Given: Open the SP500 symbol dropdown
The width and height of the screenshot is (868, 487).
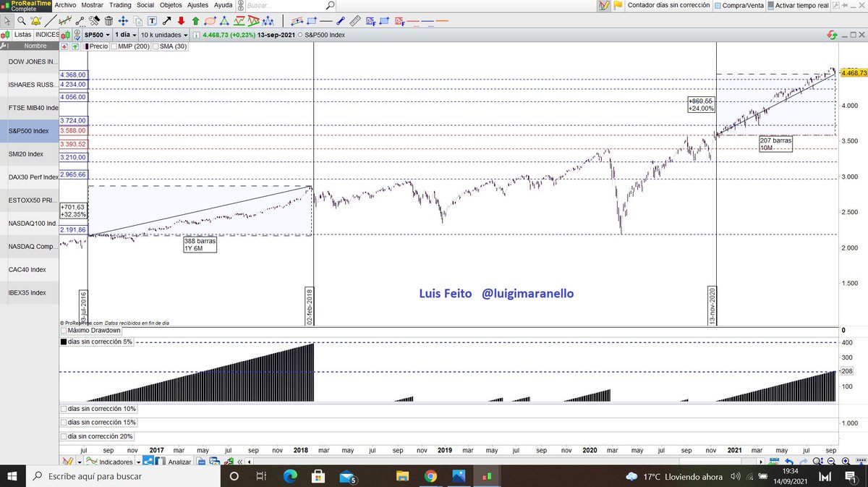Looking at the screenshot, I should coord(98,35).
